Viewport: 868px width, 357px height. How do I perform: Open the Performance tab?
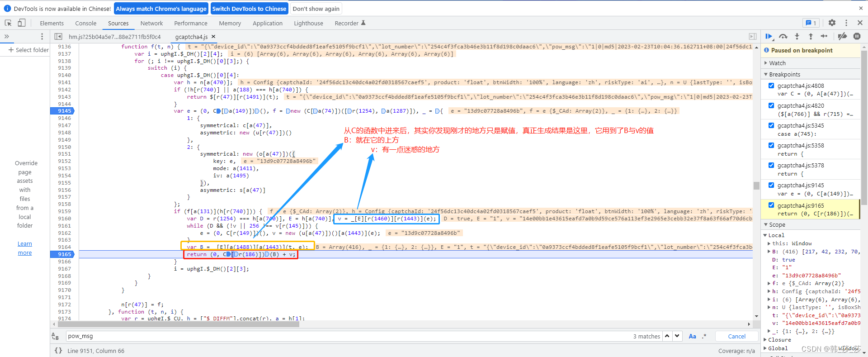coord(191,23)
